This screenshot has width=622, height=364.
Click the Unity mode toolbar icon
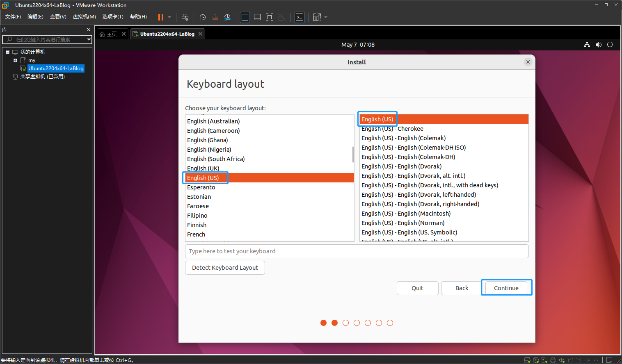pos(282,17)
